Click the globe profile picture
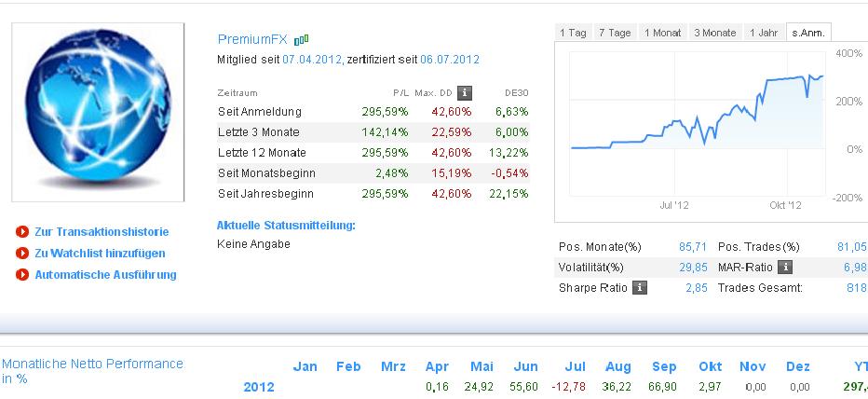 pos(98,113)
